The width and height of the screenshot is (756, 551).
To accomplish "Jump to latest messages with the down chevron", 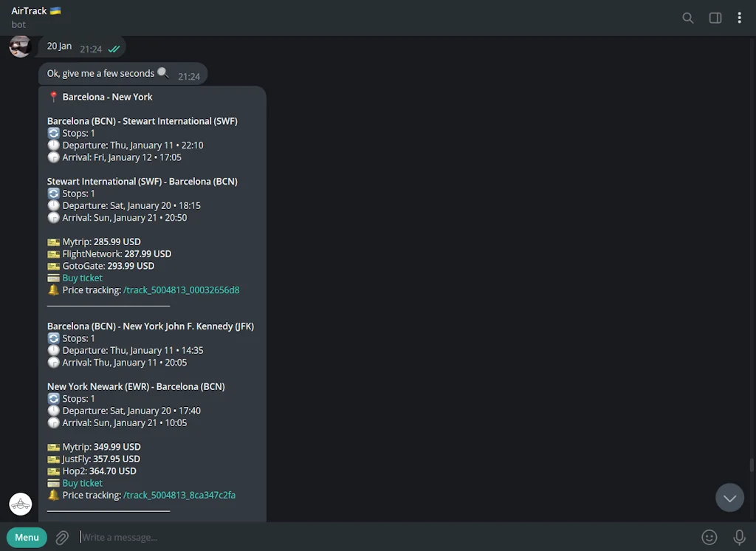I will (x=729, y=498).
